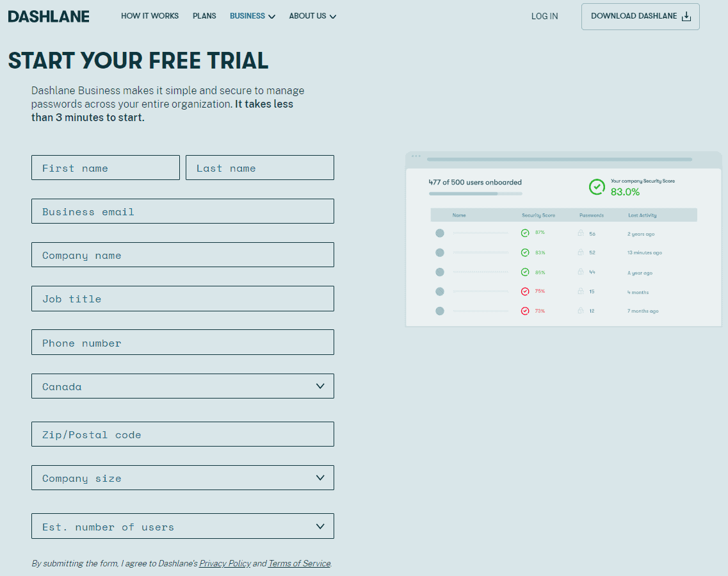728x576 pixels.
Task: Click the avatar circle in the first user row
Action: point(440,233)
